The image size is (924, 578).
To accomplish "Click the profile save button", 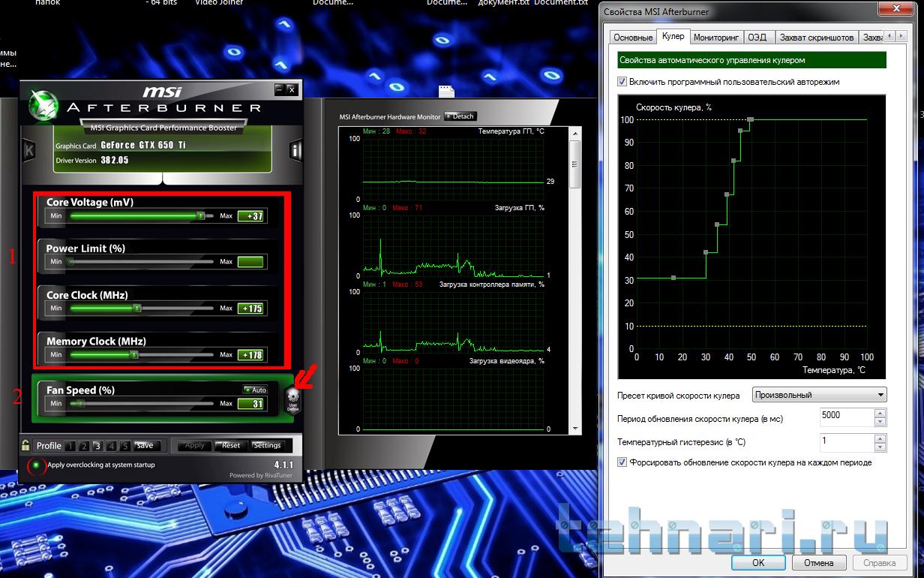I will 147,445.
